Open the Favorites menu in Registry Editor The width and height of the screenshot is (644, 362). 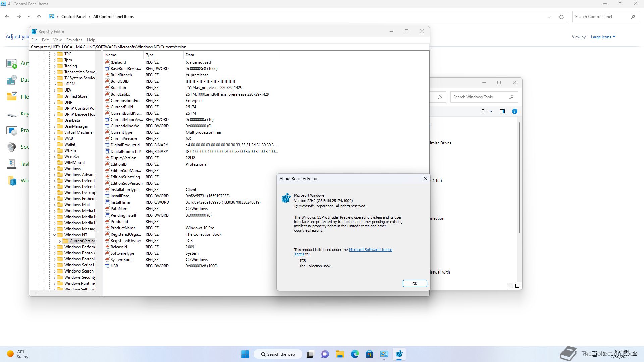[74, 40]
